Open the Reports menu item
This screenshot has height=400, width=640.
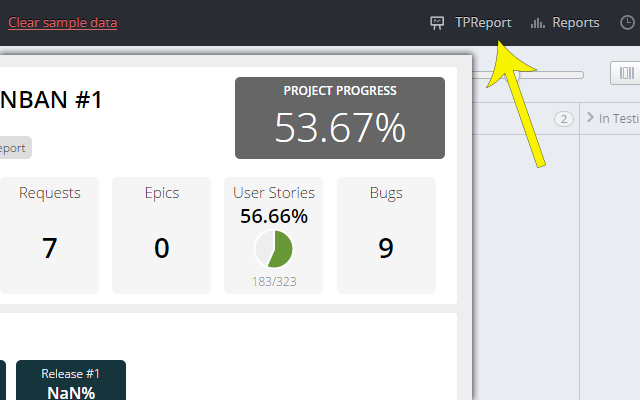coord(576,22)
